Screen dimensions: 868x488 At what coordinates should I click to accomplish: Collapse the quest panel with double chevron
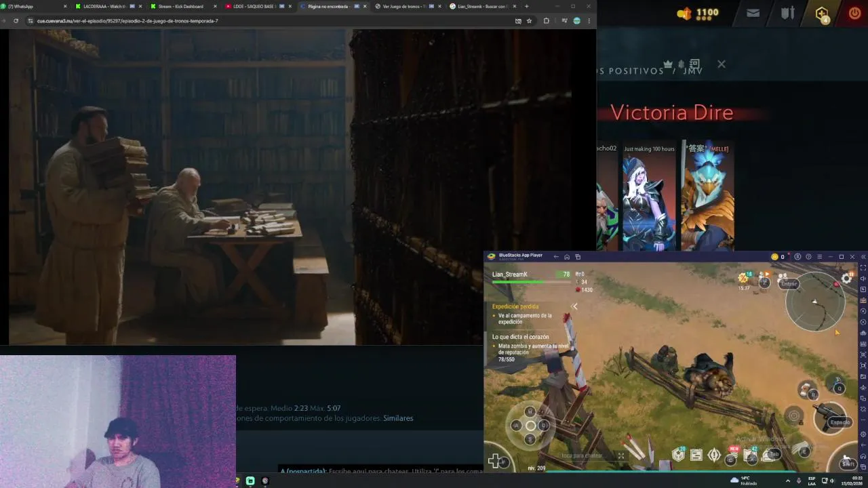point(574,306)
